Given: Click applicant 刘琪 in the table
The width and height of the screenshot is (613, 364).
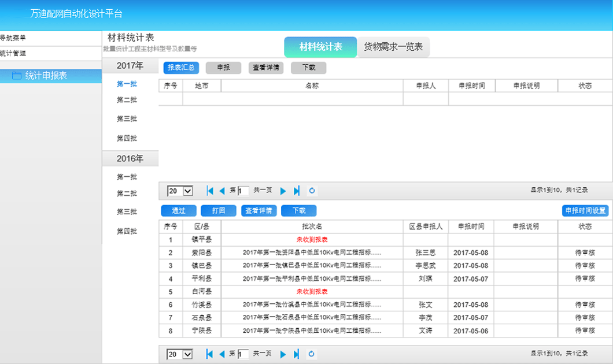Looking at the screenshot, I should point(426,279).
